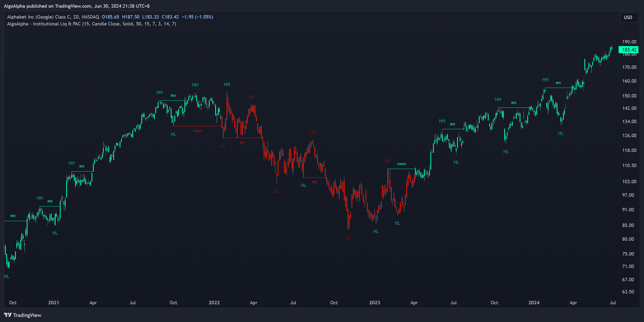
Task: Click the AlgoAlpha Institutional Liq & PAC indicator legend
Action: coord(92,24)
